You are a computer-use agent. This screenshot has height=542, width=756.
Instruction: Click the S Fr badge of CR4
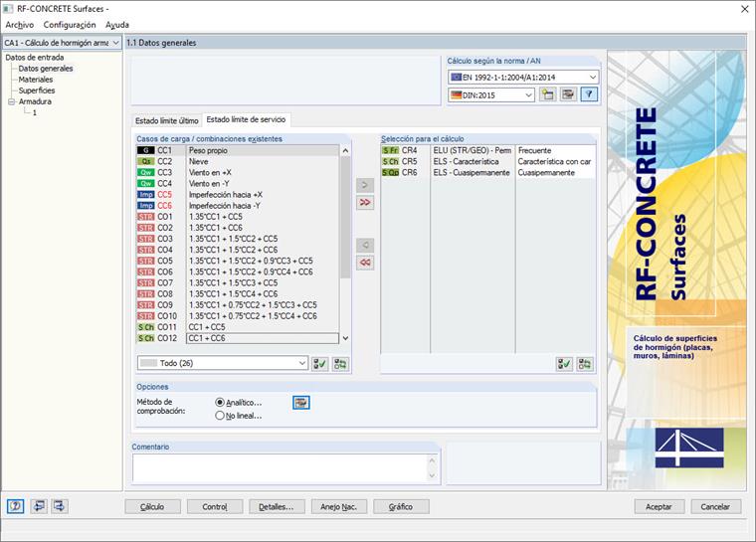click(390, 150)
